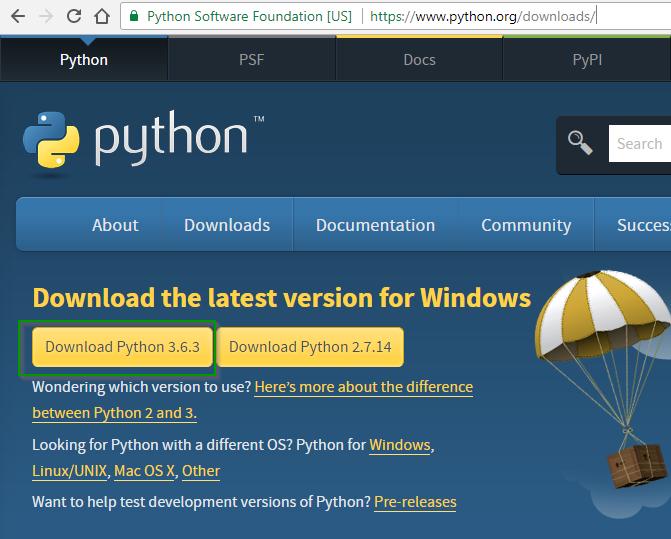Click Download Python 3.6.3 button
The image size is (671, 539).
(122, 347)
